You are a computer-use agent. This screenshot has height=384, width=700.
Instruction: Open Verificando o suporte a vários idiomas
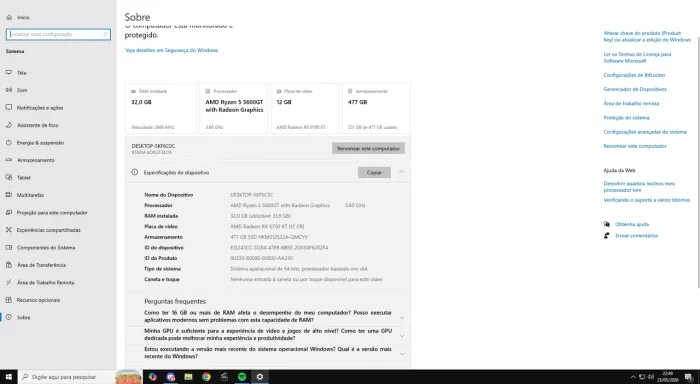[646, 200]
